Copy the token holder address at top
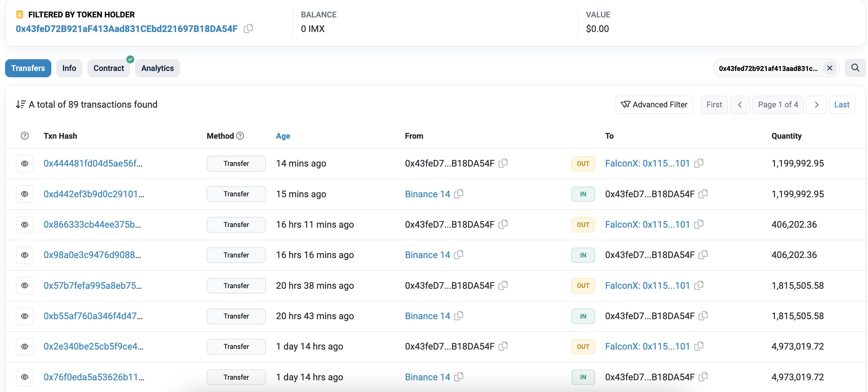 248,28
